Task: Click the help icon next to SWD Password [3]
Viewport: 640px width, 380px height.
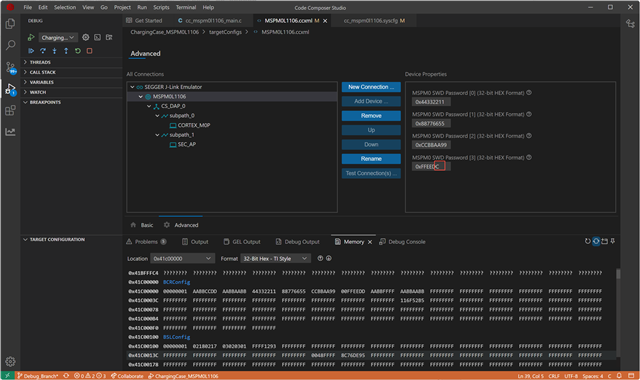Action: [529, 157]
